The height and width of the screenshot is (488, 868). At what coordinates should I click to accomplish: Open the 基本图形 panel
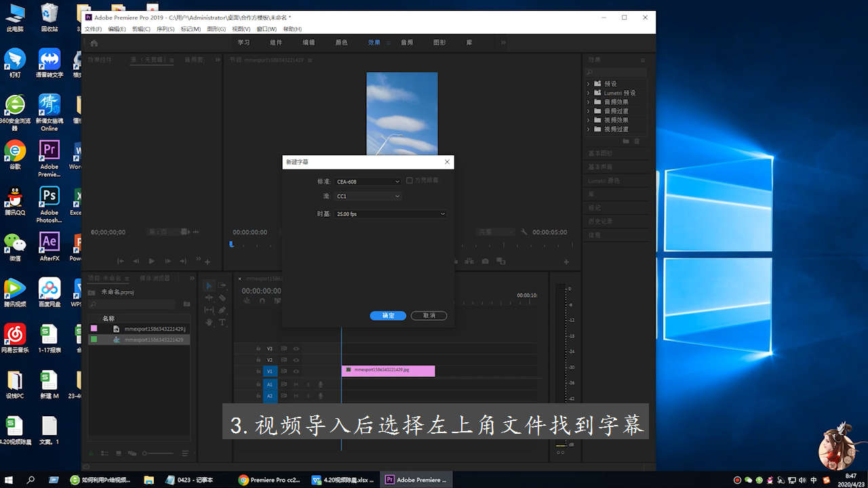600,153
